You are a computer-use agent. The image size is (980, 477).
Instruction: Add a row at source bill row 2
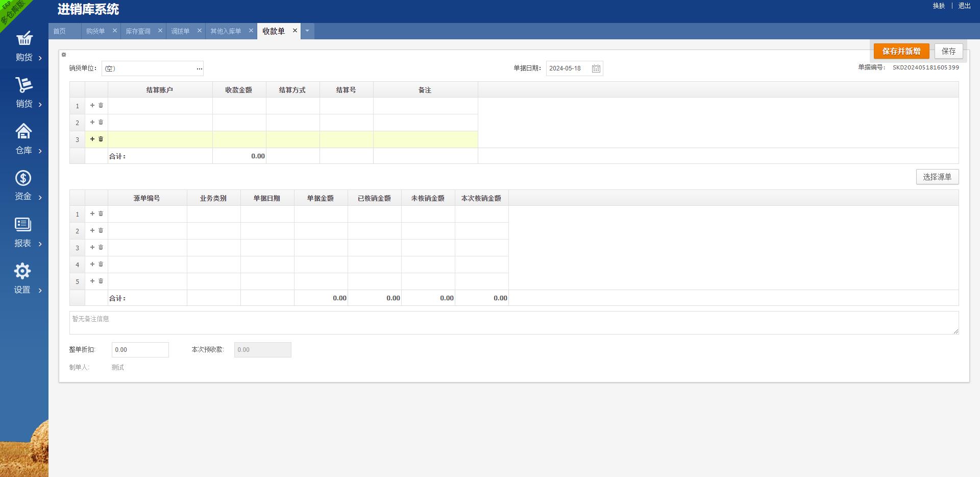[x=92, y=230]
